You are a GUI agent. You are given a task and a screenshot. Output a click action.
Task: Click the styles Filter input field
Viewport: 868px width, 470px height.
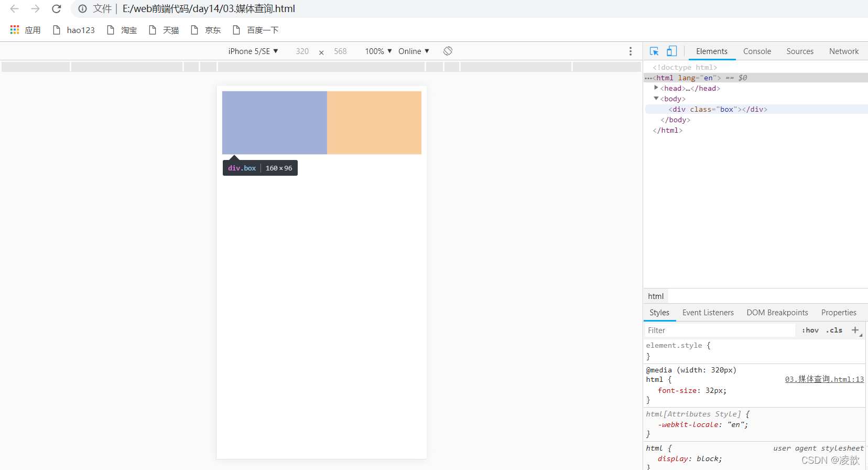(720, 330)
